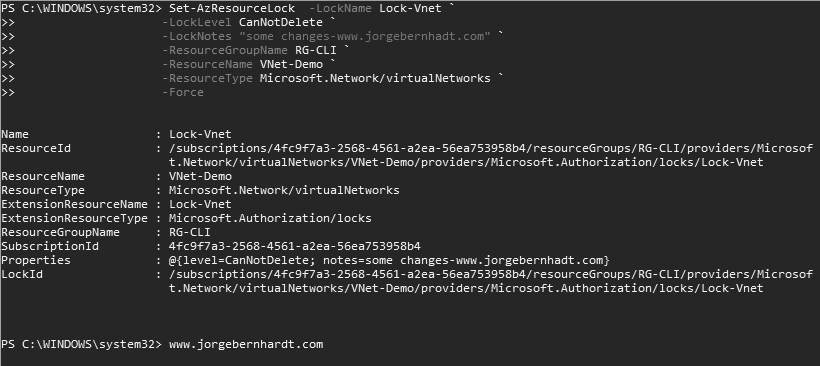Image resolution: width=820 pixels, height=366 pixels.
Task: Click the VNet-Demo resource name argument
Action: pos(291,64)
